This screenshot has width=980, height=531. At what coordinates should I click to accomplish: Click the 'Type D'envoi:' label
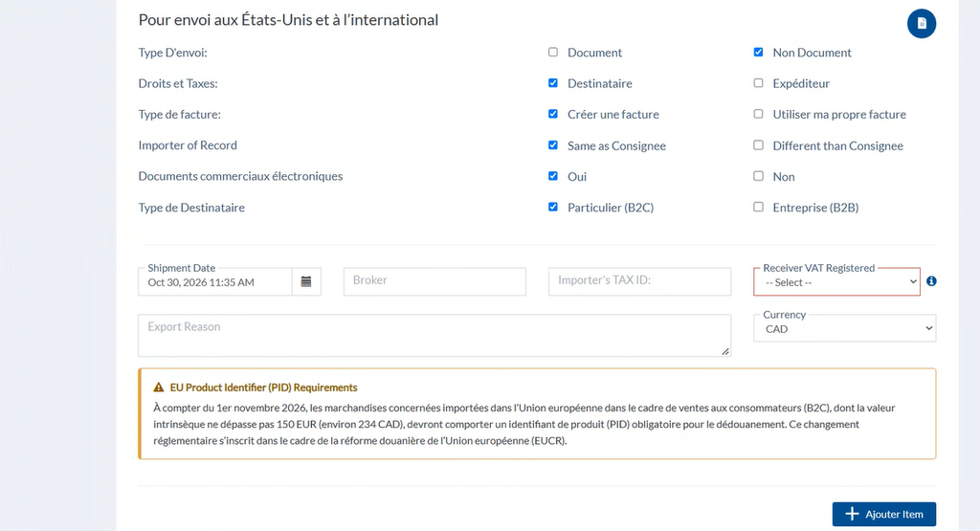pos(172,53)
